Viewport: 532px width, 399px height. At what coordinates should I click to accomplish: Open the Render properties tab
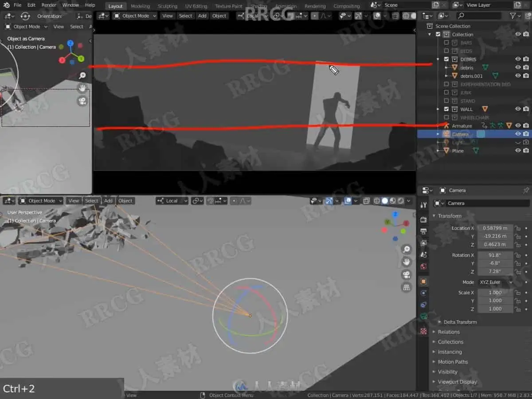tap(423, 219)
